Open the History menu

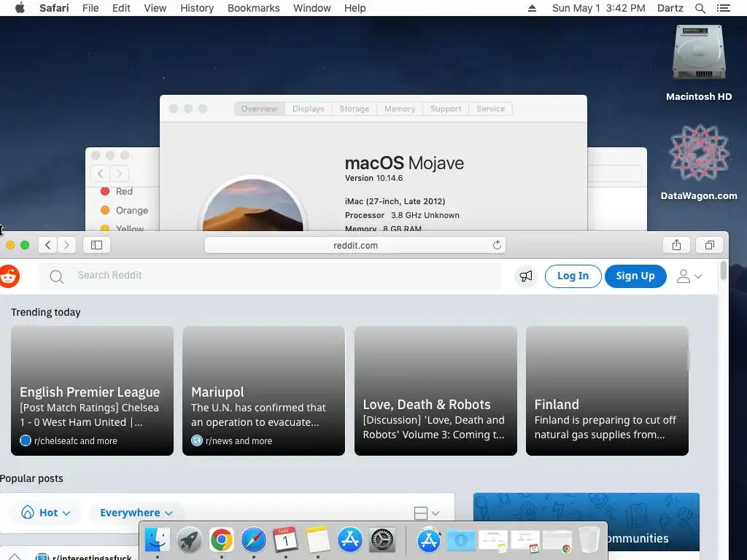coord(197,8)
